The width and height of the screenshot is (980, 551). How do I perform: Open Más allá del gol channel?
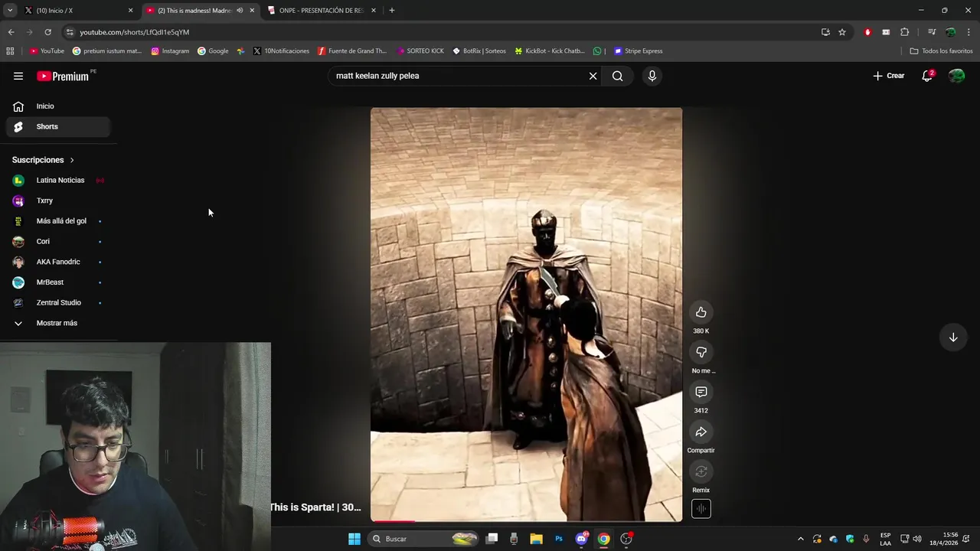tap(58, 221)
